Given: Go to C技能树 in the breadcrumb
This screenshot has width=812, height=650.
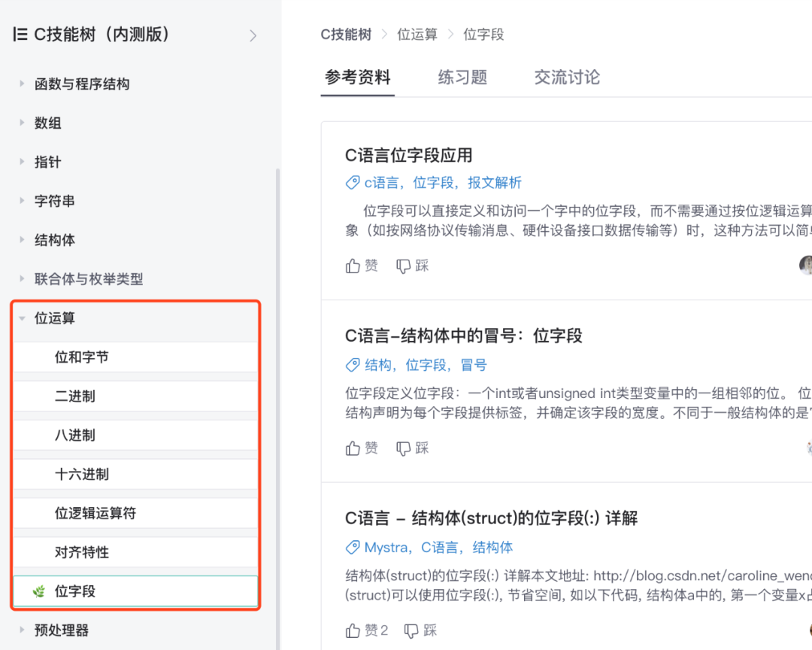Looking at the screenshot, I should click(346, 35).
